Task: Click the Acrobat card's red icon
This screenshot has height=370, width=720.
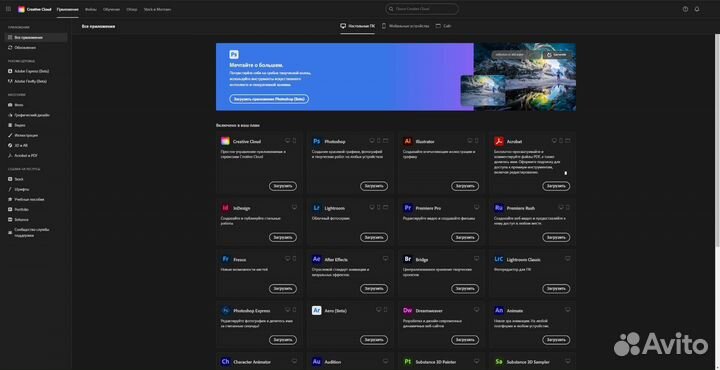Action: point(499,141)
